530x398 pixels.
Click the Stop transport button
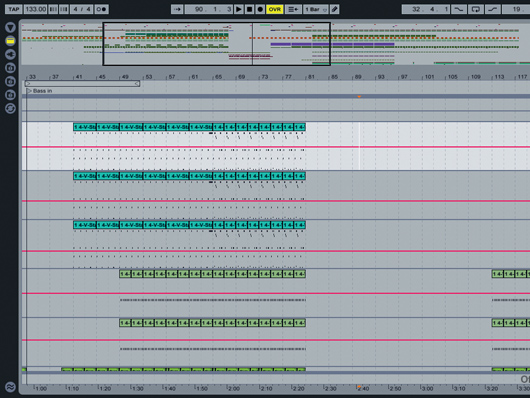point(249,9)
